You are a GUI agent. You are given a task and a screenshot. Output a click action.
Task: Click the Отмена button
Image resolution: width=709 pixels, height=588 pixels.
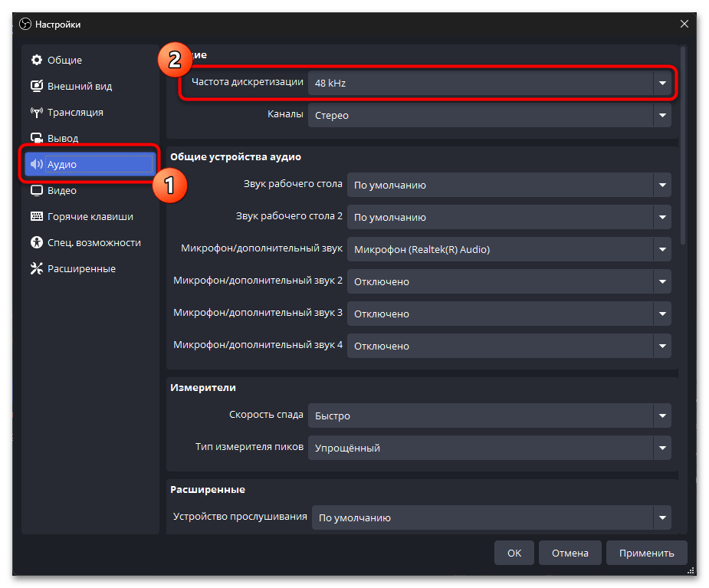569,553
